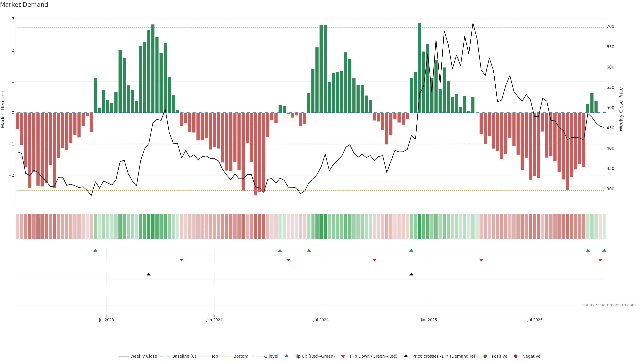This screenshot has height=362, width=644.
Task: Click the black triangle marker after Jul 2023
Action: (149, 274)
